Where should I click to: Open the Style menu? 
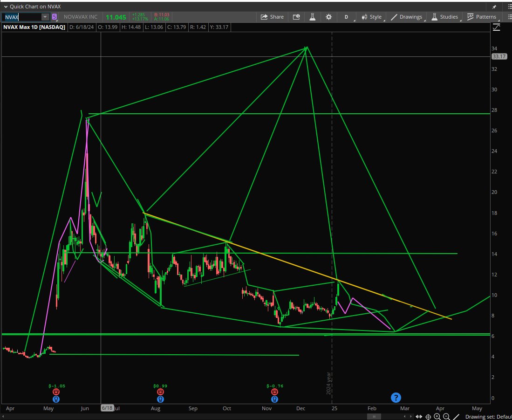click(x=372, y=17)
